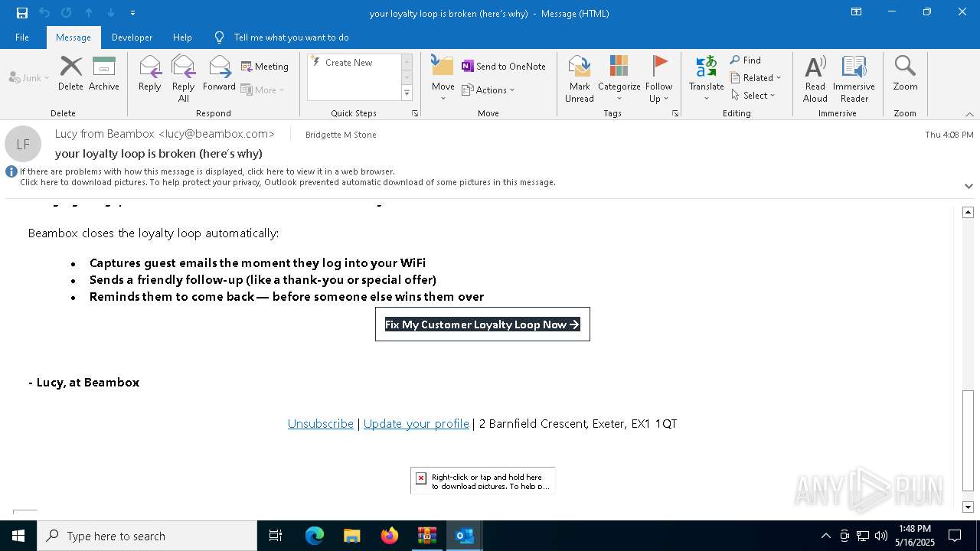Forward this message
Screen dimensions: 980x551
coord(219,74)
